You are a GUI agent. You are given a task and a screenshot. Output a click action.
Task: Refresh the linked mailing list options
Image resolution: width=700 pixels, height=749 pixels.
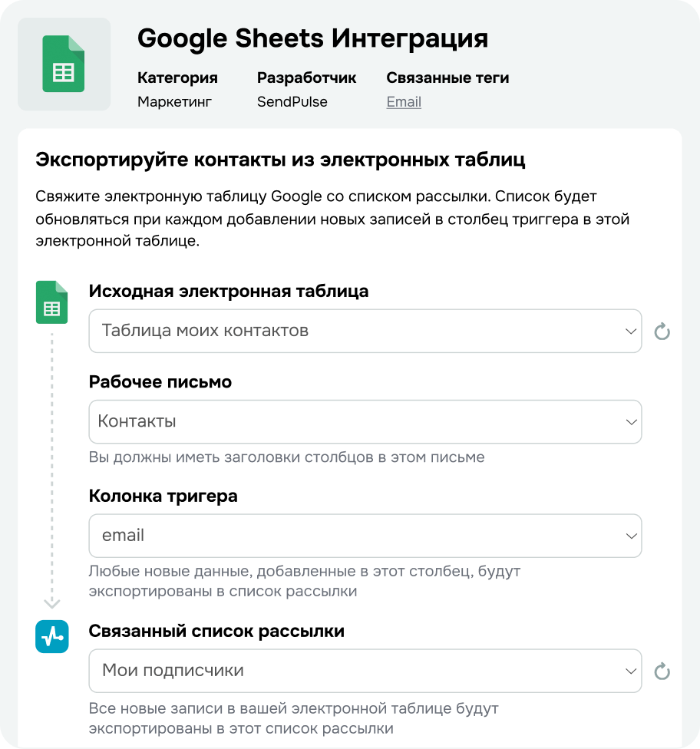click(x=662, y=671)
